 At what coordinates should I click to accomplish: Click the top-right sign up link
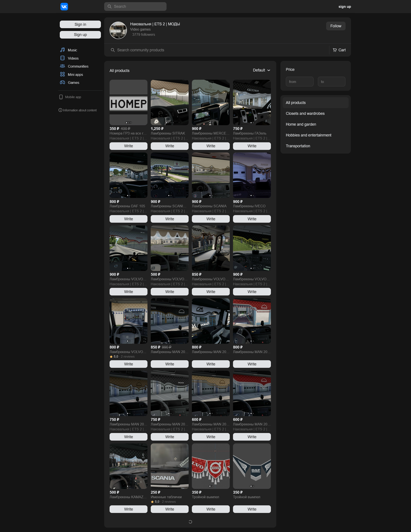[345, 6]
